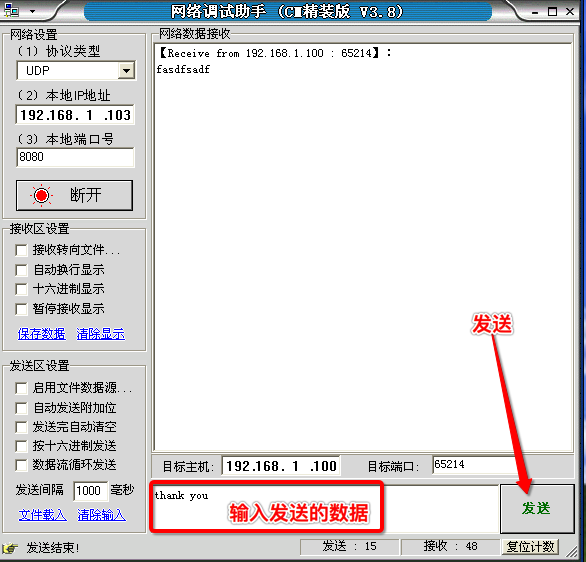Enable 接收转向文件 checkbox

(21, 250)
